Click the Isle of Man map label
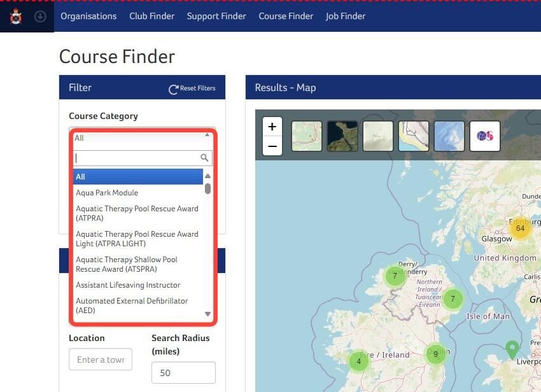This screenshot has height=392, width=541. (488, 316)
